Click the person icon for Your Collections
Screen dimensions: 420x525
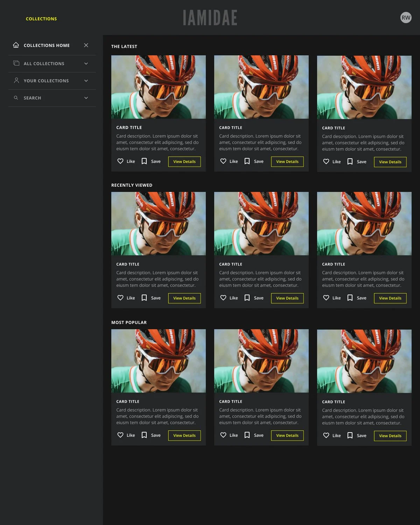tap(16, 80)
